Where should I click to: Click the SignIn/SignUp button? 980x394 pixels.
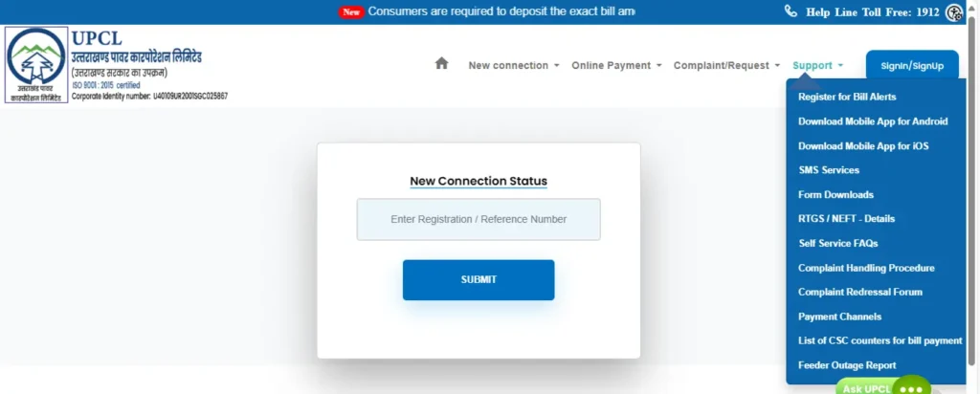(912, 66)
